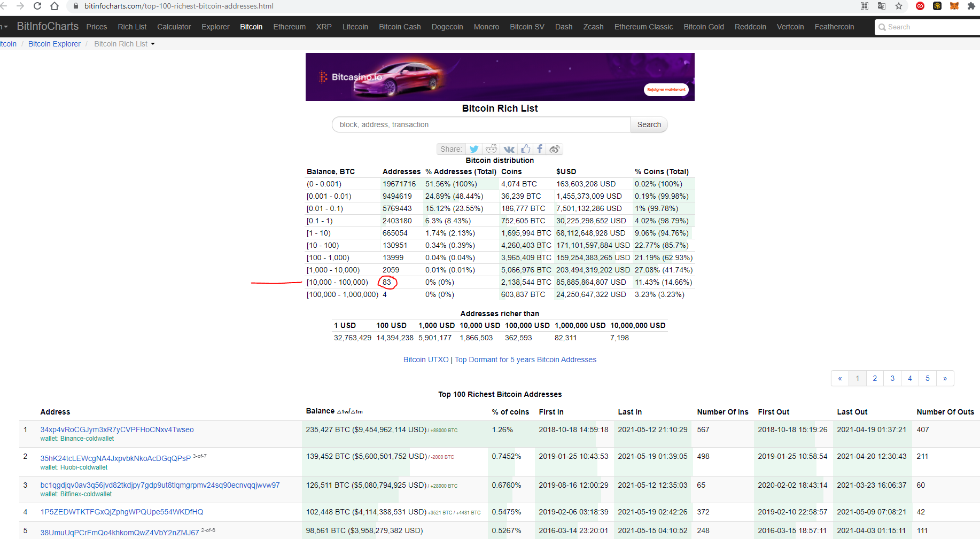This screenshot has width=980, height=539.
Task: Select Ethereum in the coin navbar
Action: (x=290, y=27)
